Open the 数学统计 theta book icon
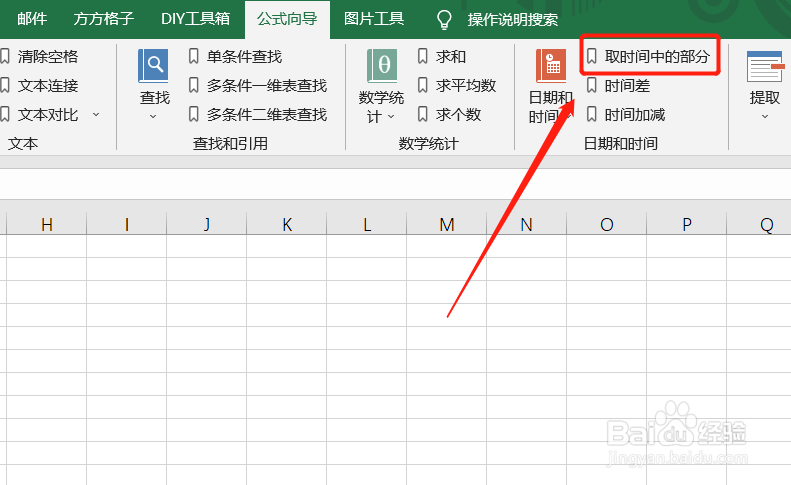Image resolution: width=791 pixels, height=485 pixels. coord(382,66)
